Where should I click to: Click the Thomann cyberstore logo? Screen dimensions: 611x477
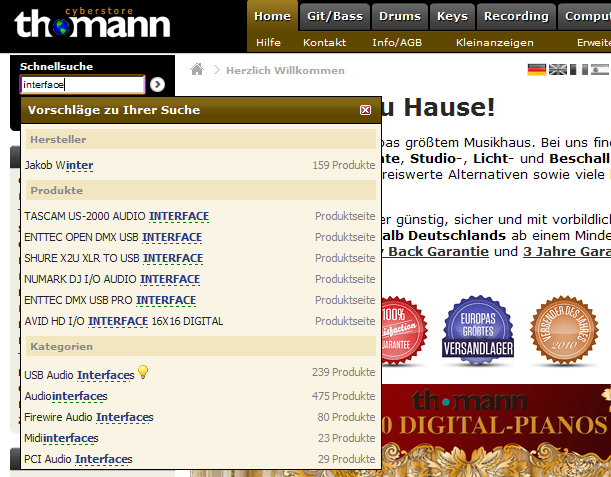[92, 23]
